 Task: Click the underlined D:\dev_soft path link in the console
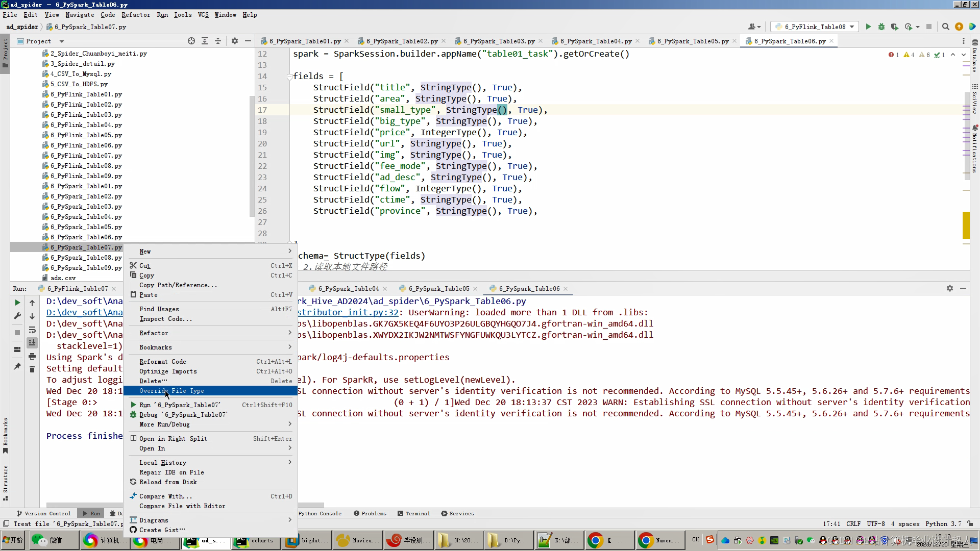84,312
